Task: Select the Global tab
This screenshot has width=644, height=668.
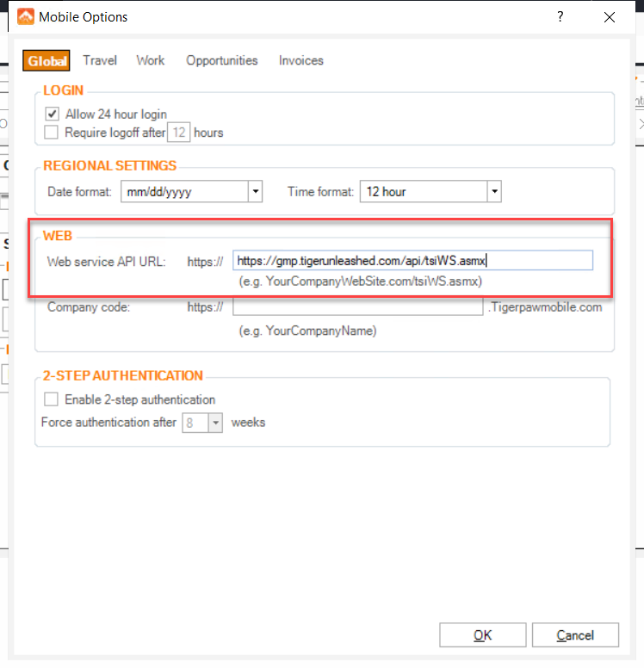Action: [x=46, y=61]
